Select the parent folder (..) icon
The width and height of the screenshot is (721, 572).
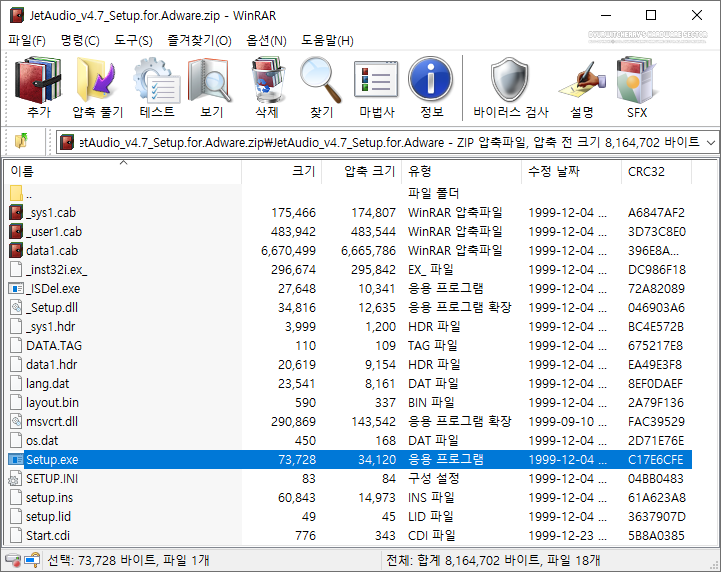click(x=16, y=193)
